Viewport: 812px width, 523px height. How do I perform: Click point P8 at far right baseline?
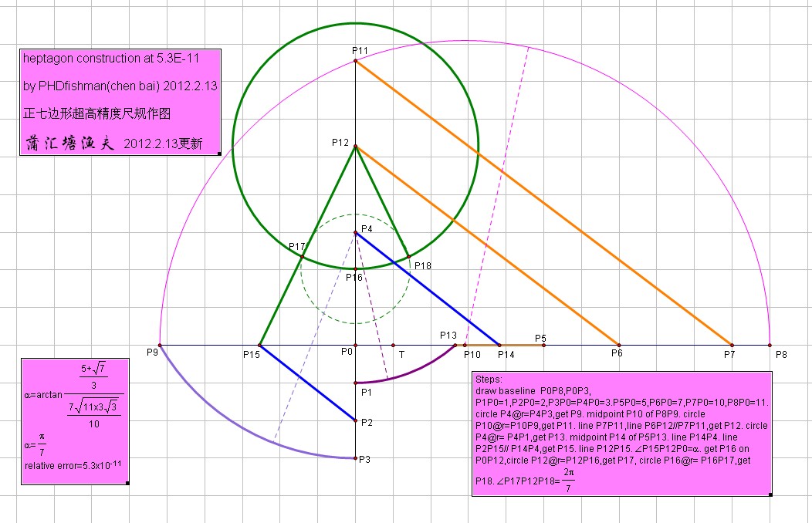point(769,345)
